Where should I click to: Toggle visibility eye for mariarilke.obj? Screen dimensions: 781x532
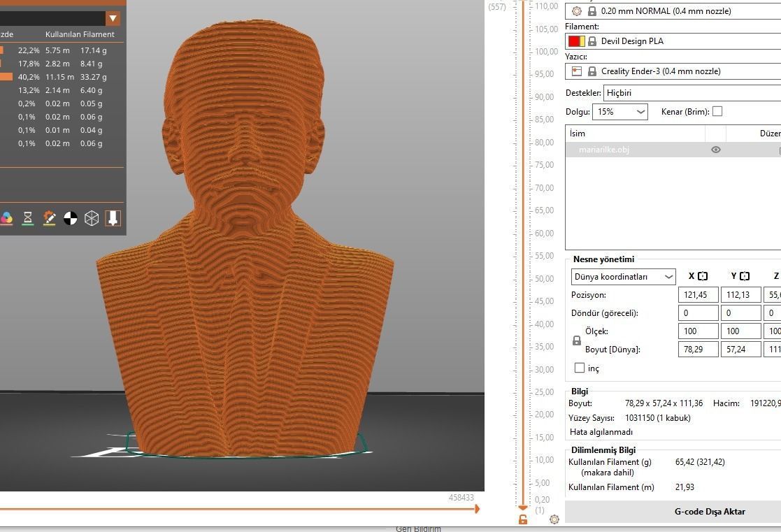click(716, 150)
